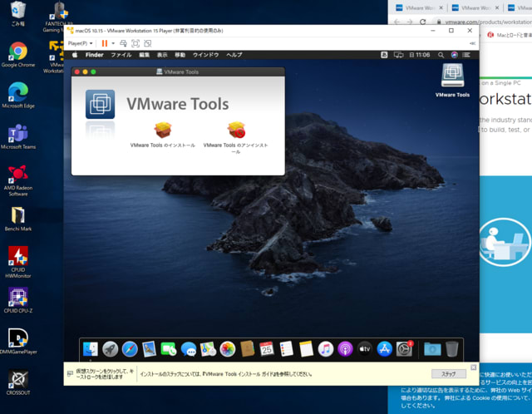Open the Trash in the dock
Image resolution: width=532 pixels, height=414 pixels.
point(451,349)
